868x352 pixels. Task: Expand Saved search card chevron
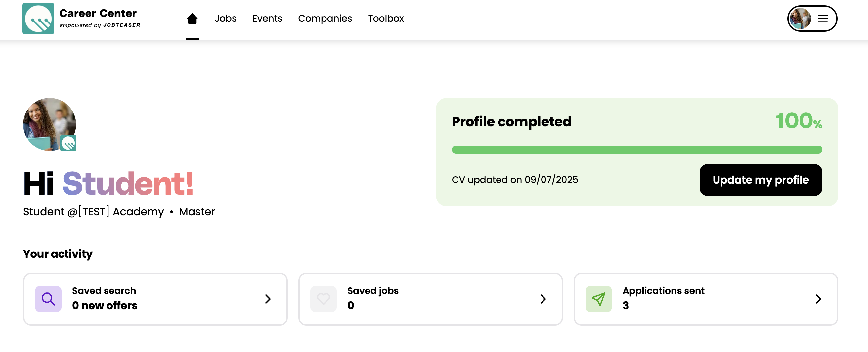(x=268, y=299)
